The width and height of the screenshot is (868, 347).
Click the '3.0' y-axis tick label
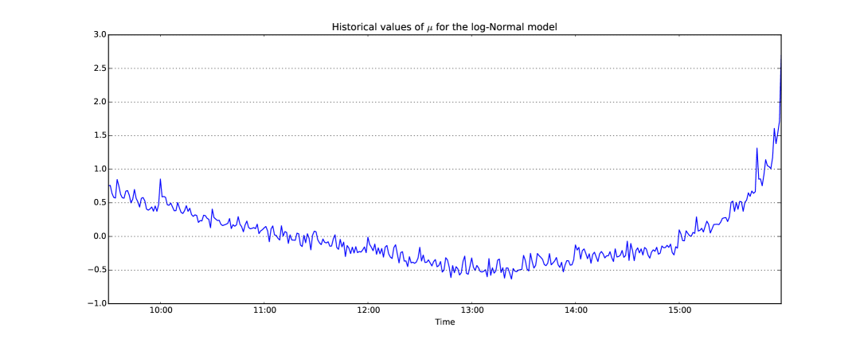99,35
